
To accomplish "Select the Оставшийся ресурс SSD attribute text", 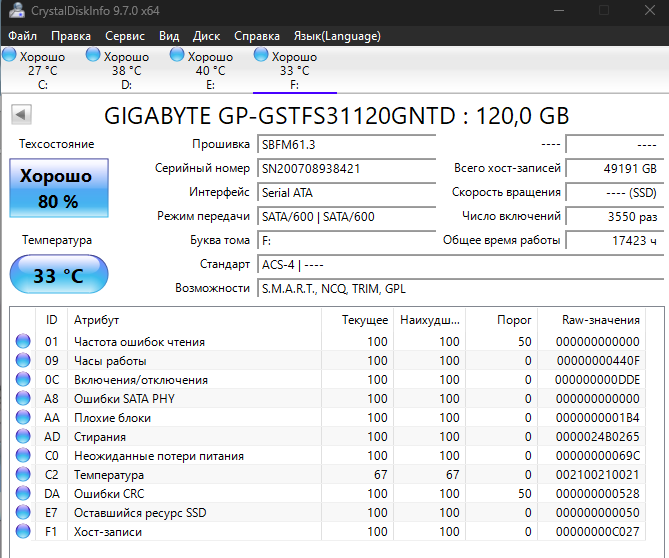I will tap(140, 513).
